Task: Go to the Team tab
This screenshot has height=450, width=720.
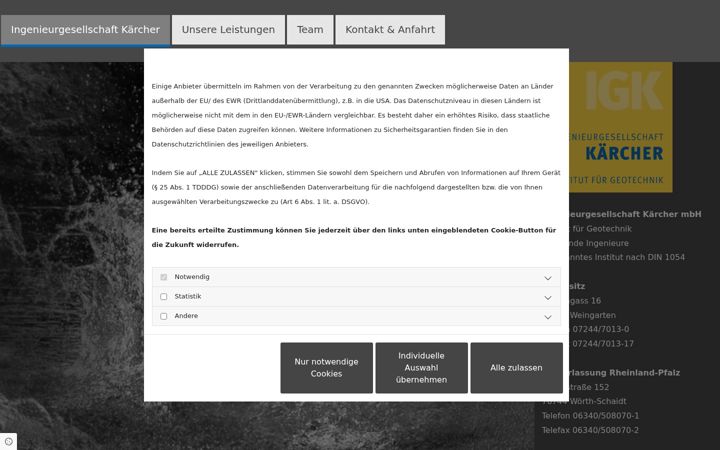Action: 310,30
